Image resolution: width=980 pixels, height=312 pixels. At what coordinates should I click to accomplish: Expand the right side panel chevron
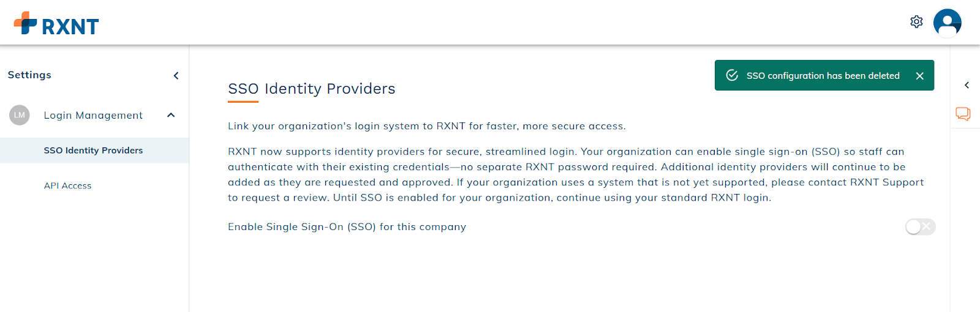pos(967,86)
